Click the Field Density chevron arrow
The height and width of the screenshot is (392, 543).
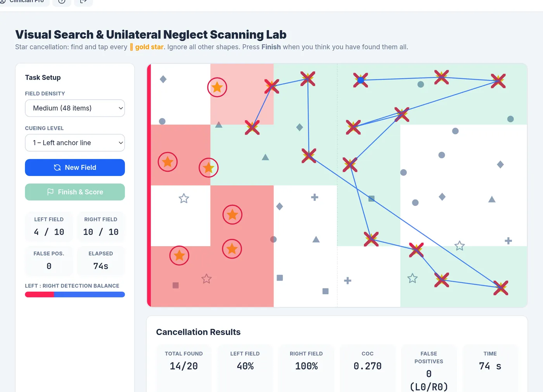121,108
